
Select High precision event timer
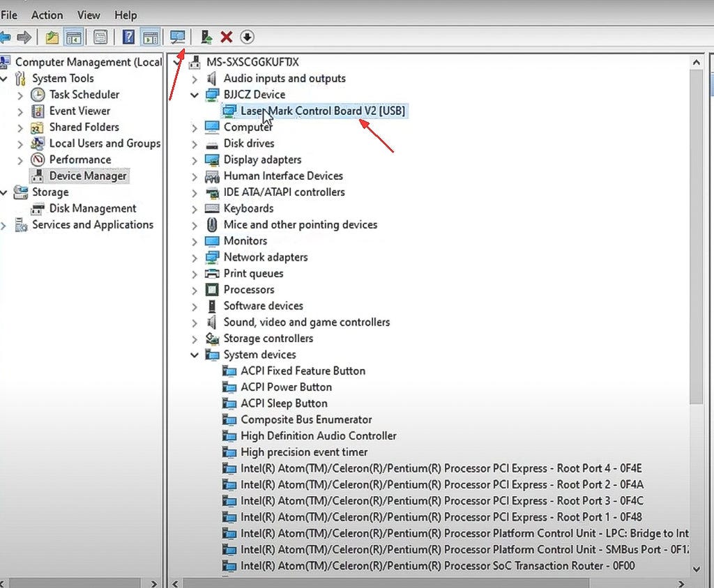click(x=304, y=452)
